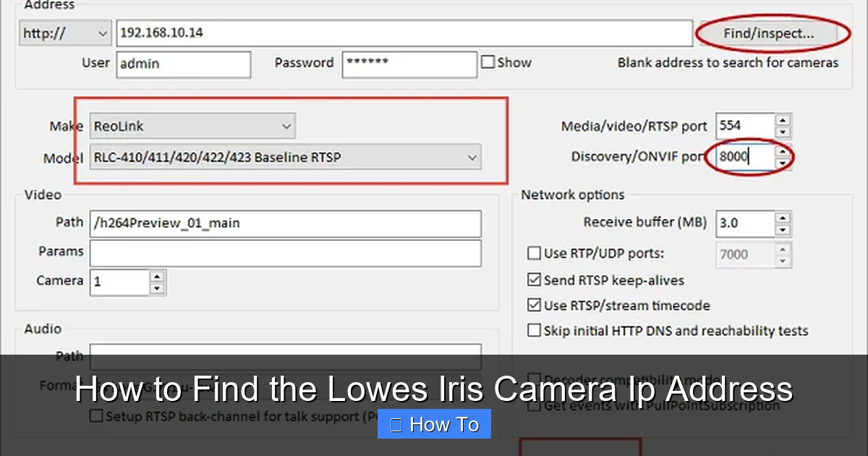This screenshot has height=456, width=868.
Task: Click the Camera number field
Action: coord(119,282)
